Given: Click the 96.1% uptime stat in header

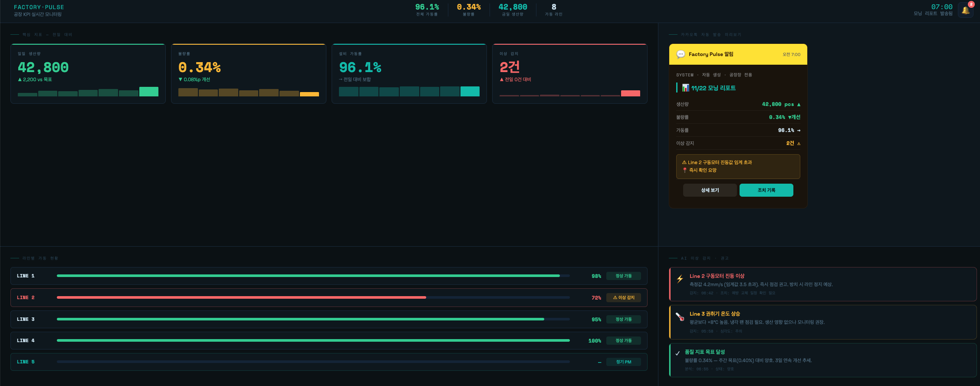Looking at the screenshot, I should [427, 10].
